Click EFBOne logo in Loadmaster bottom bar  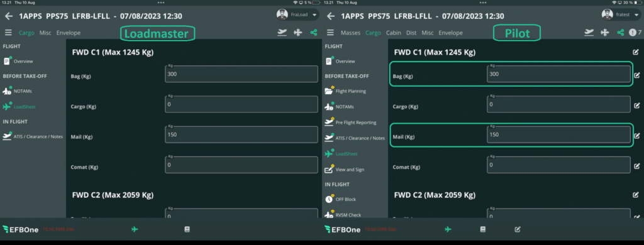[x=21, y=229]
